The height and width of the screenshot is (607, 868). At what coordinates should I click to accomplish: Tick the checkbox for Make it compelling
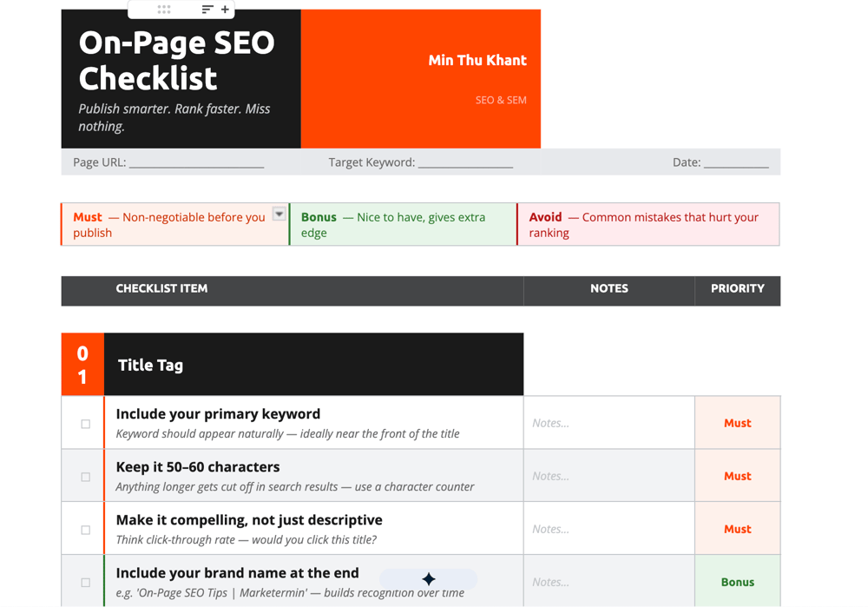[x=86, y=530]
